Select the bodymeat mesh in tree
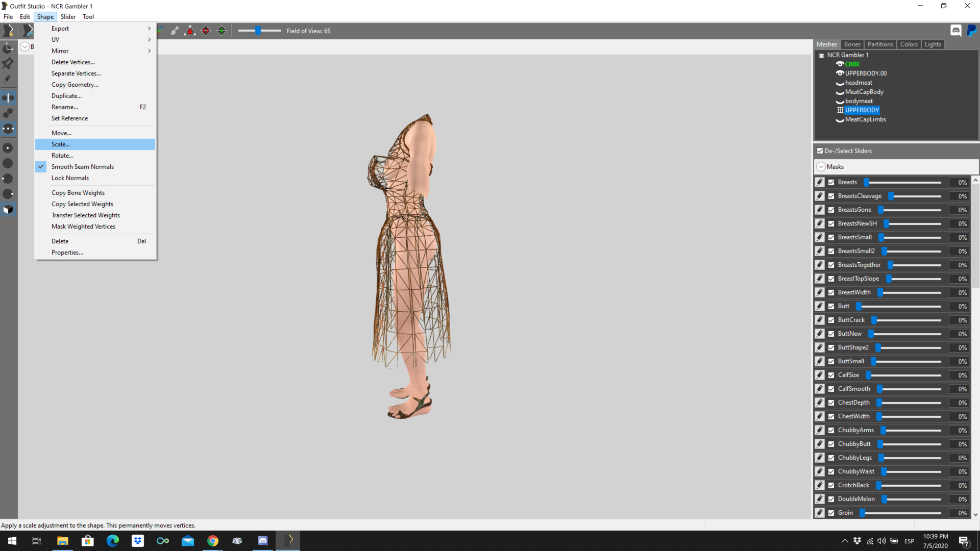Screen dimensions: 980x551 tap(859, 101)
